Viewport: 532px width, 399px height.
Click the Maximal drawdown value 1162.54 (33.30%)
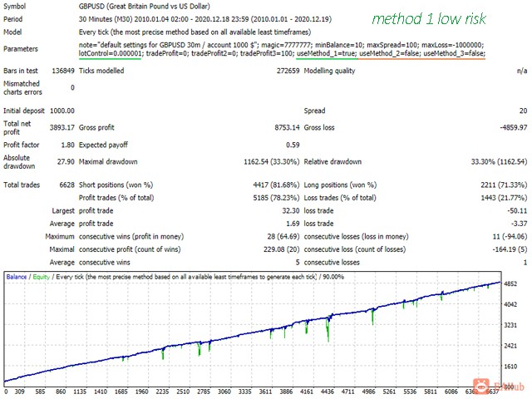coord(272,162)
